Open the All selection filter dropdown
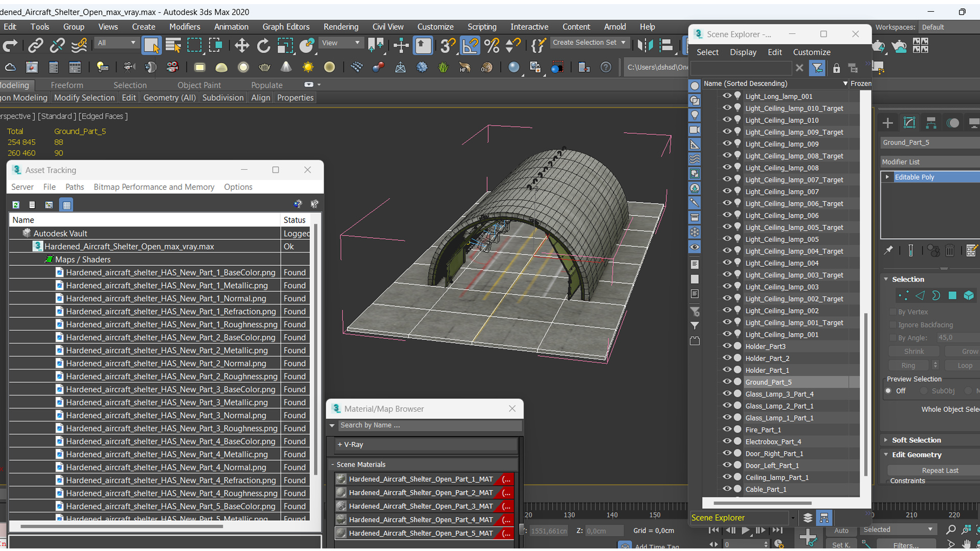This screenshot has width=980, height=551. tap(117, 43)
